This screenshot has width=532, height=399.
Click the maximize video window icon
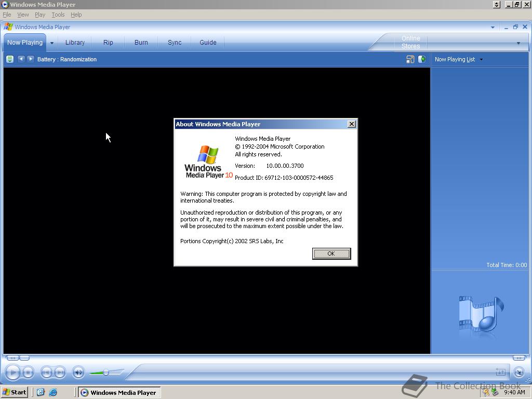[410, 59]
